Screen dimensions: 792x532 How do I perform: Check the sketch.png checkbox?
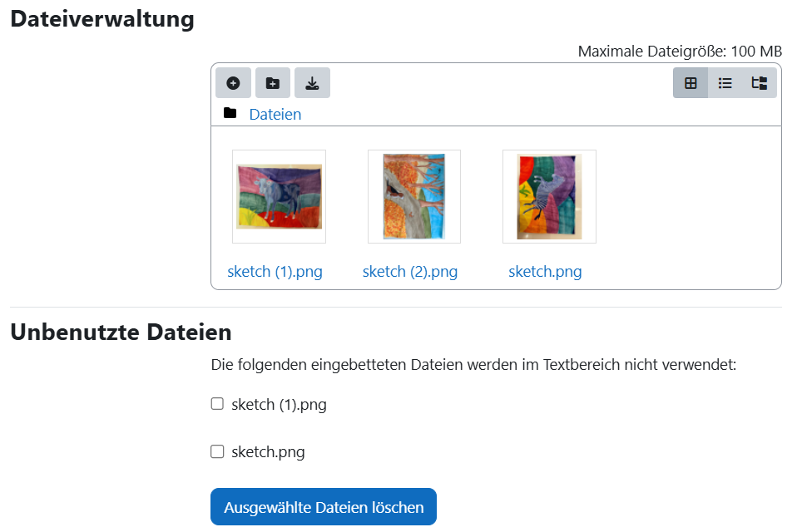point(217,451)
